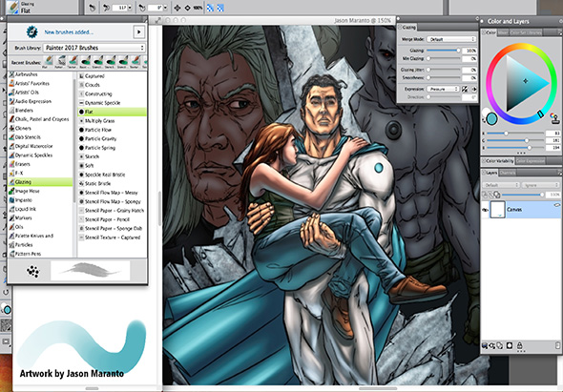Select the Chalk, Pastel and Crayons category
563x392 pixels.
click(40, 119)
